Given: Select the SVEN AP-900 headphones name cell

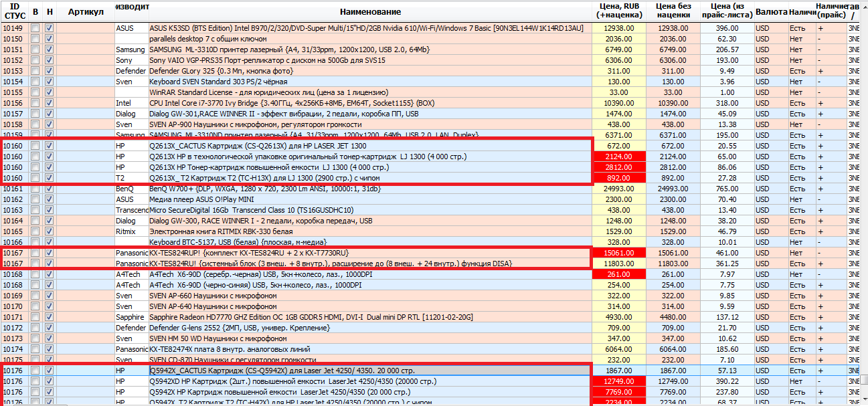Looking at the screenshot, I should pos(370,124).
